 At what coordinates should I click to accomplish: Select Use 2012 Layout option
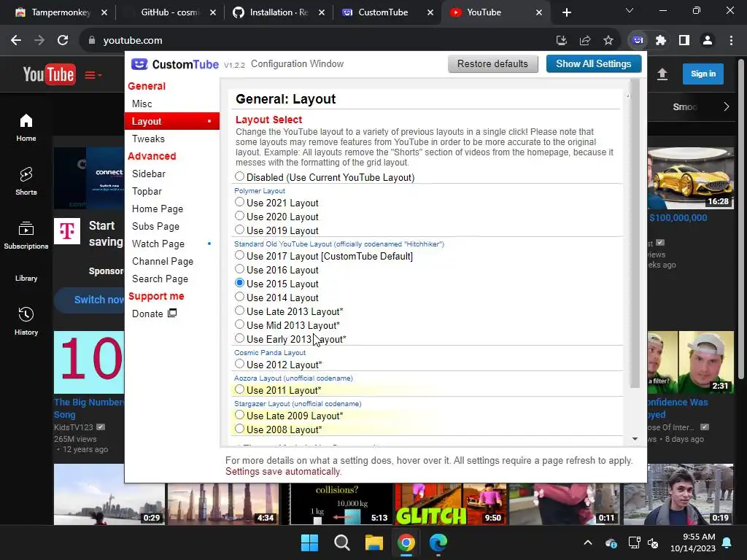tap(239, 365)
